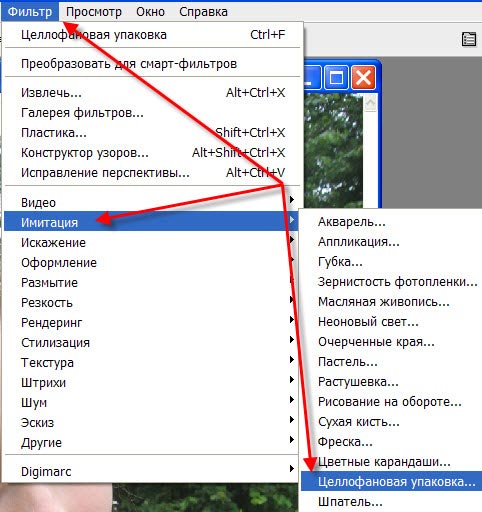This screenshot has width=482, height=512.
Task: Expand the Стилизация submenu
Action: pyautogui.click(x=151, y=342)
